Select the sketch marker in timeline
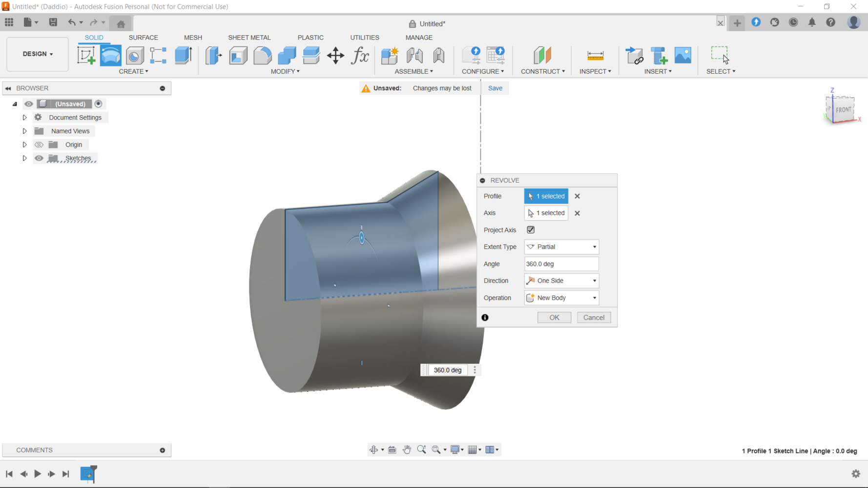The height and width of the screenshot is (488, 868). click(x=88, y=474)
